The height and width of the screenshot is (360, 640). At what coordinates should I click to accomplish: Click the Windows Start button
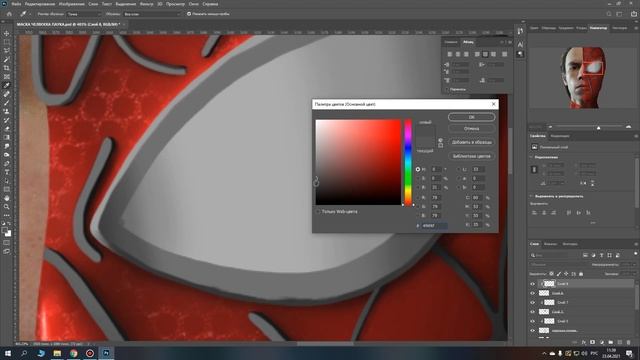coord(8,353)
